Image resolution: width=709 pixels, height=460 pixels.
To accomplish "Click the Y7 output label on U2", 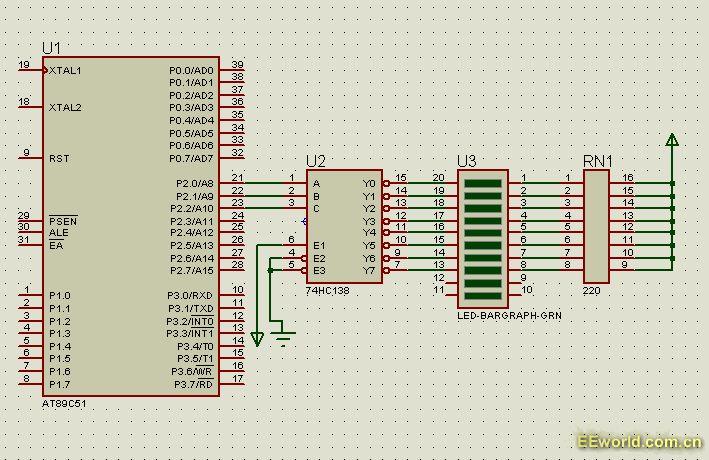I will pyautogui.click(x=369, y=270).
